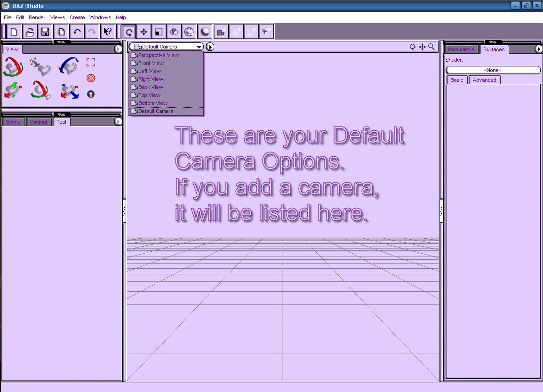Click the grayed Redo arrow icon
543x392 pixels.
pos(92,32)
